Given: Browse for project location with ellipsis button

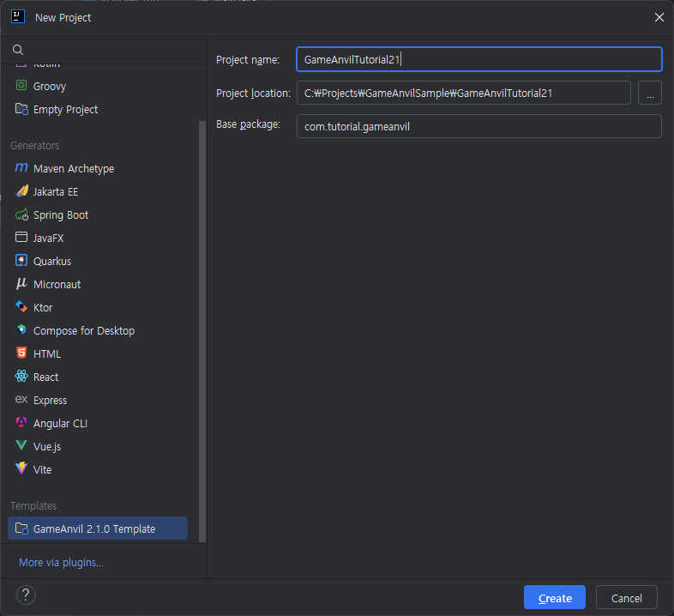Looking at the screenshot, I should [x=650, y=93].
